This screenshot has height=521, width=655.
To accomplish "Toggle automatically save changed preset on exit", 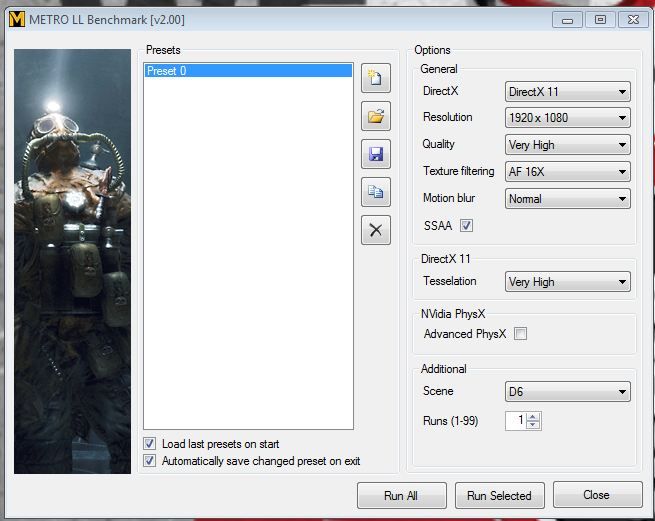I will point(150,461).
